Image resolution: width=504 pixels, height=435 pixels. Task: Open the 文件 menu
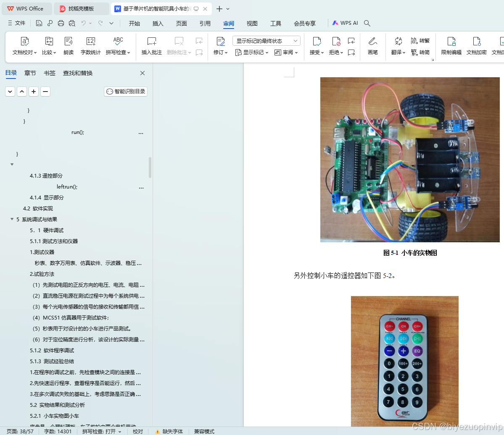tap(17, 23)
